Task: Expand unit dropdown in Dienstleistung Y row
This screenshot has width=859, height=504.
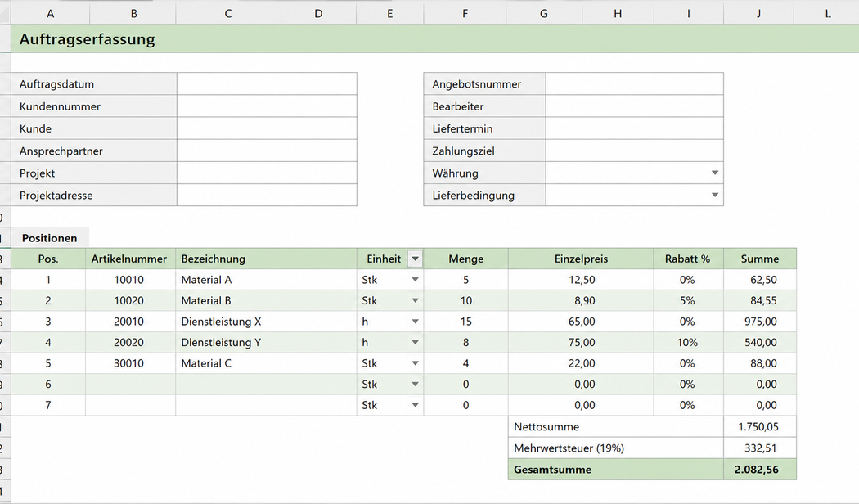Action: 416,342
